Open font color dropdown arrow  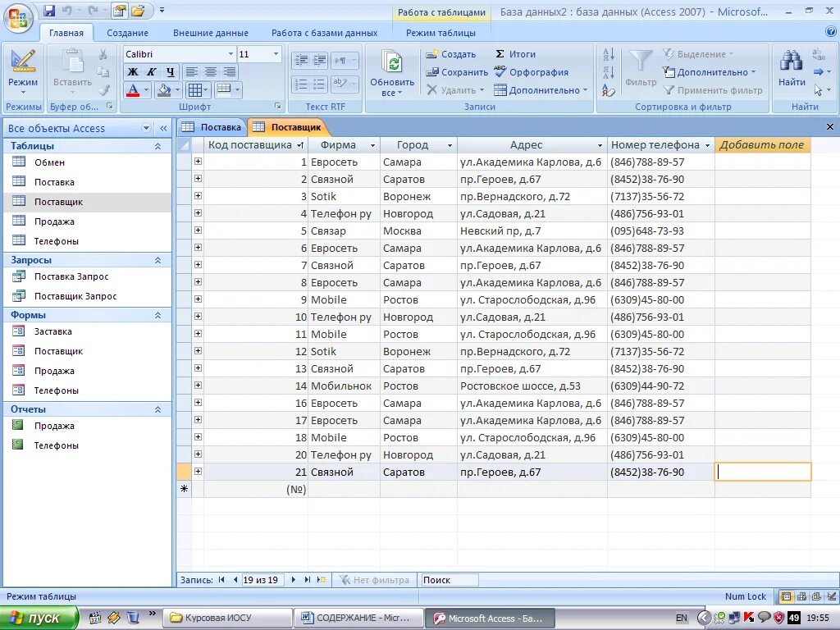tap(146, 90)
